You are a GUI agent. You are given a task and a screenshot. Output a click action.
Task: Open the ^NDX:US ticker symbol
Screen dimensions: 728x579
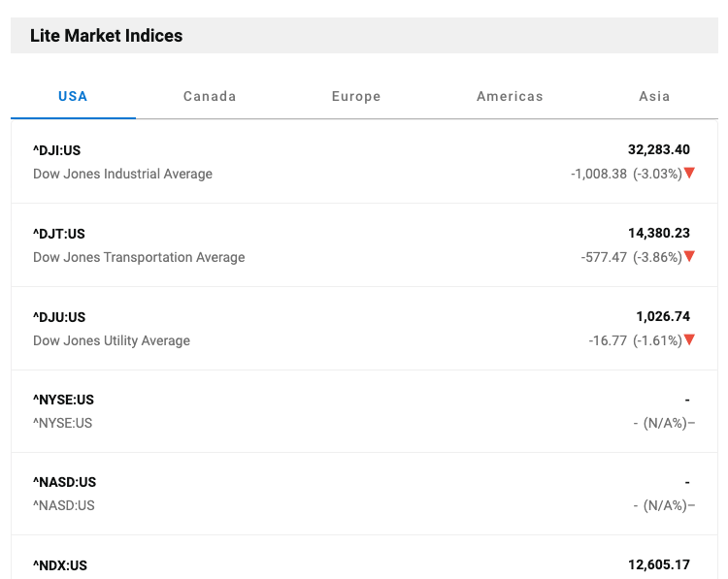click(60, 565)
